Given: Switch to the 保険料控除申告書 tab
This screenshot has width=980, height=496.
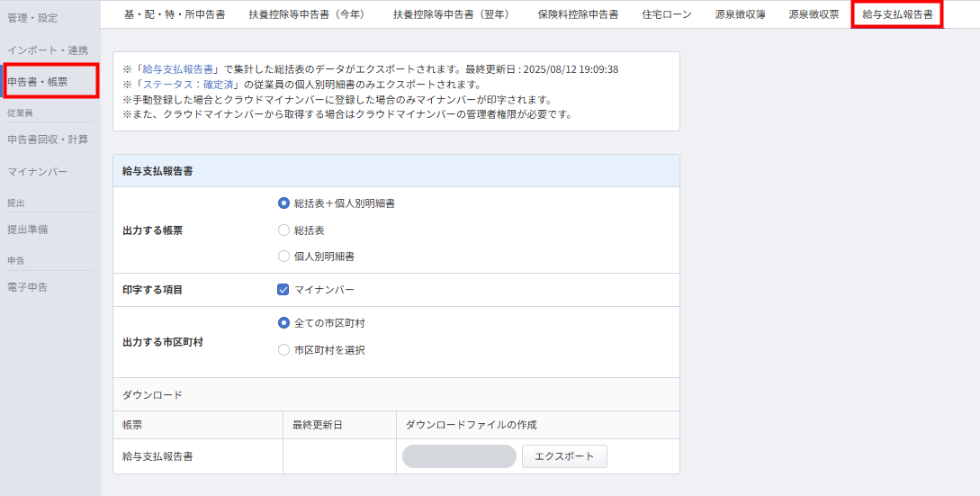Looking at the screenshot, I should tap(578, 14).
